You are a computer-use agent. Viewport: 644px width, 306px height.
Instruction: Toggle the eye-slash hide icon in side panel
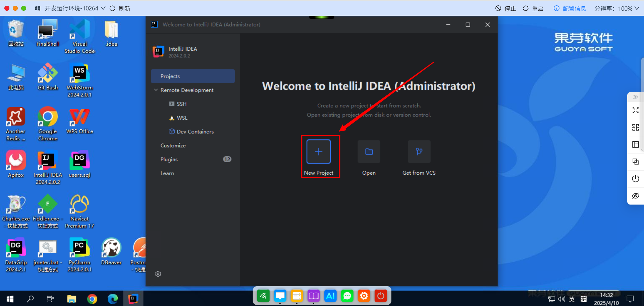point(636,196)
